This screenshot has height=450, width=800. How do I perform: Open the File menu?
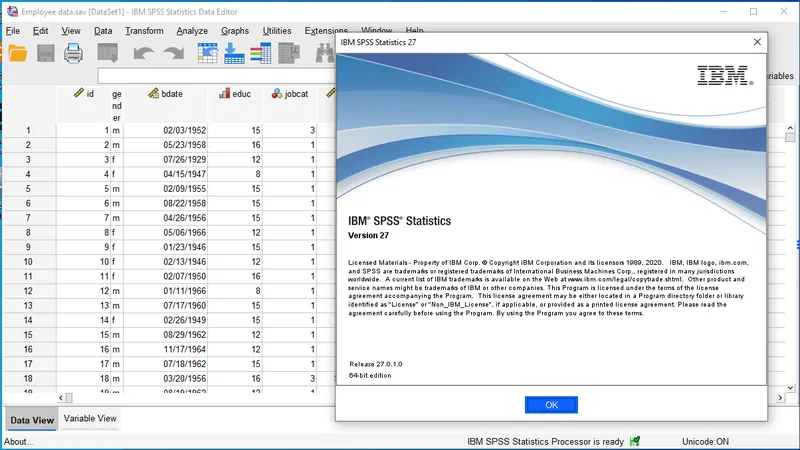click(x=13, y=31)
